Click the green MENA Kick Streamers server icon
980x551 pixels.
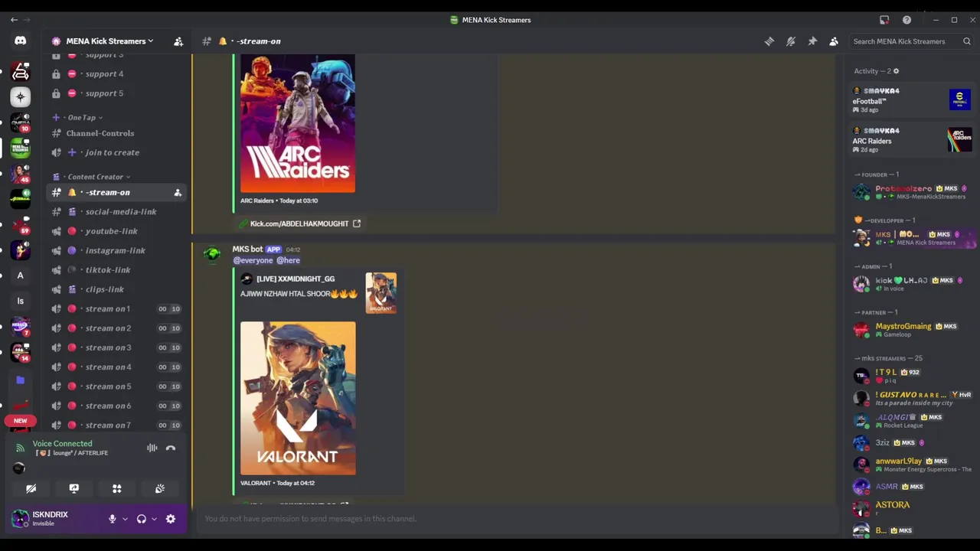tap(21, 148)
